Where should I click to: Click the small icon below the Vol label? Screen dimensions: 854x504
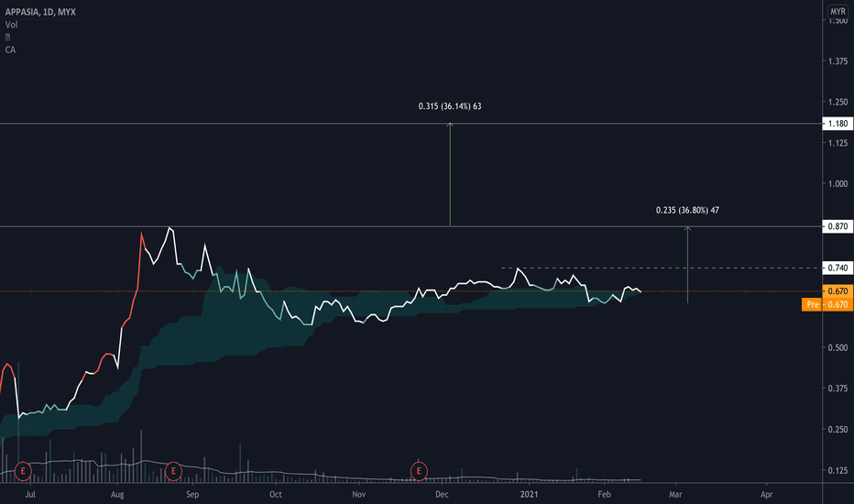pyautogui.click(x=7, y=37)
